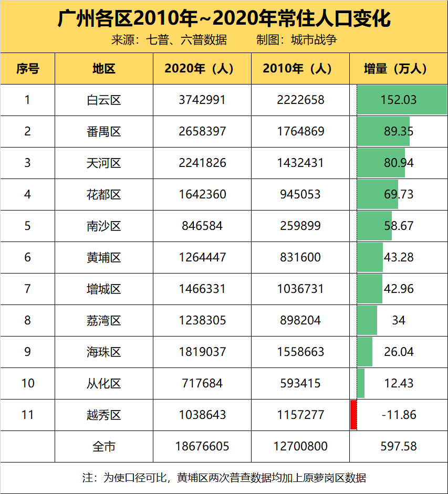
Task: Click the 白云区 district cell
Action: click(x=103, y=100)
